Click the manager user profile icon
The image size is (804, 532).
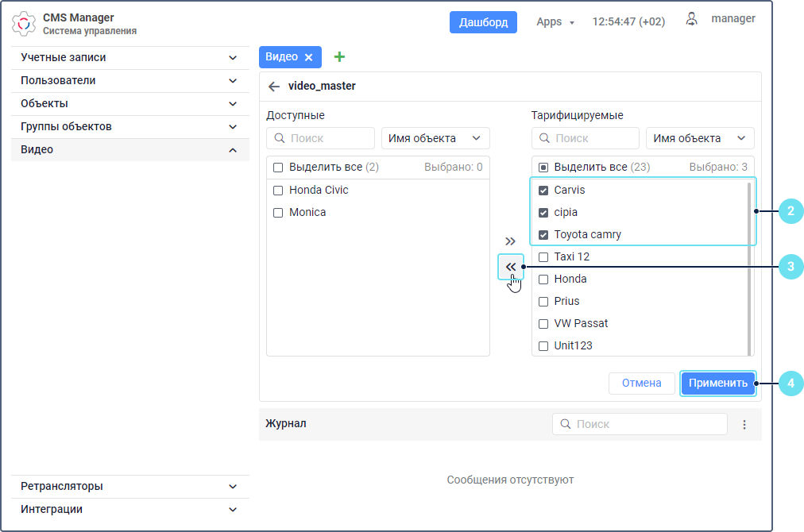[693, 19]
